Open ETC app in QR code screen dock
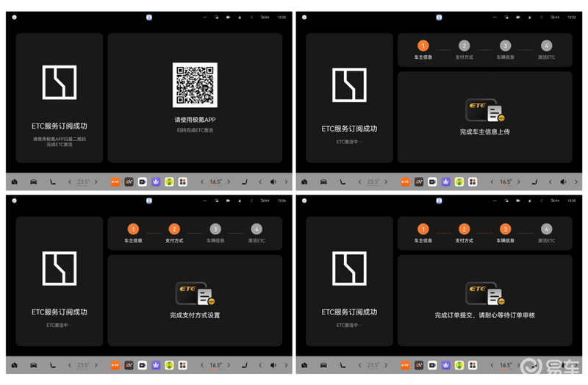The image size is (588, 385). [115, 181]
